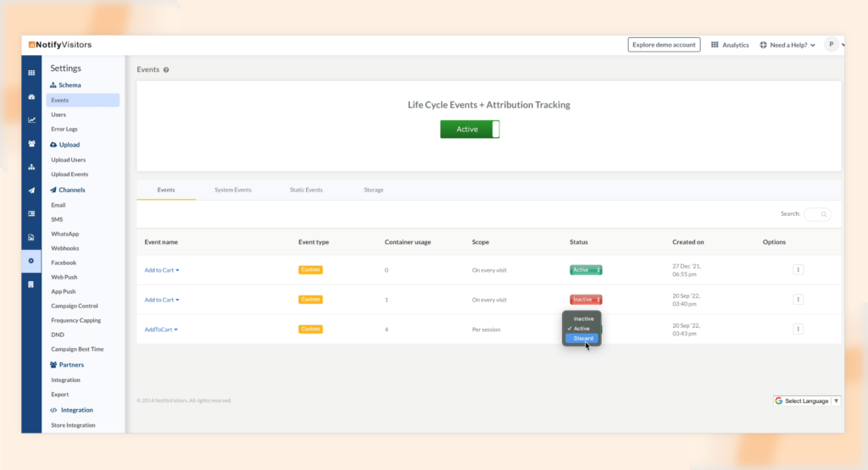Click into the Search input field
Screen dimensions: 868x470
click(x=817, y=214)
